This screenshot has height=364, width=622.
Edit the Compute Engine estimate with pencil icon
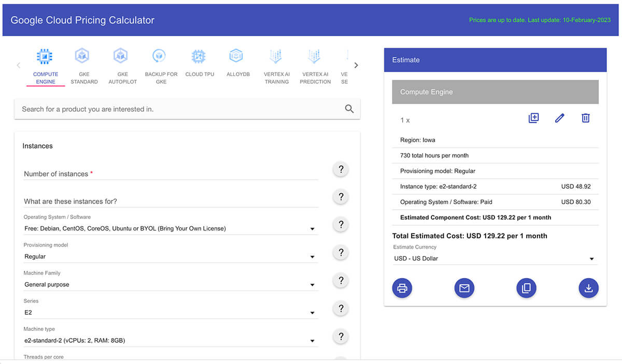tap(559, 118)
